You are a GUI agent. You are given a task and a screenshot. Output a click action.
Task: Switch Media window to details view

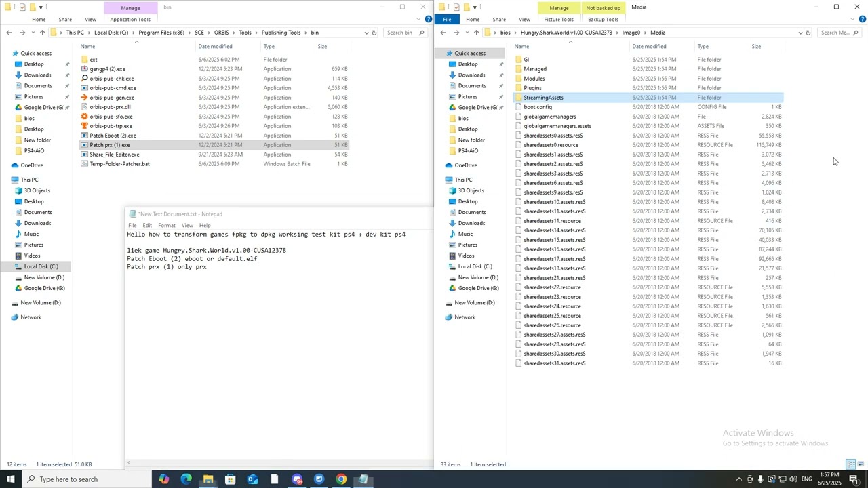[850, 464]
